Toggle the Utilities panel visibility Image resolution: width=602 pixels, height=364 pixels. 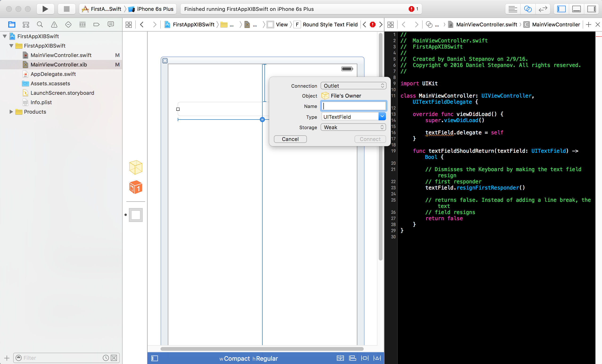tap(591, 9)
